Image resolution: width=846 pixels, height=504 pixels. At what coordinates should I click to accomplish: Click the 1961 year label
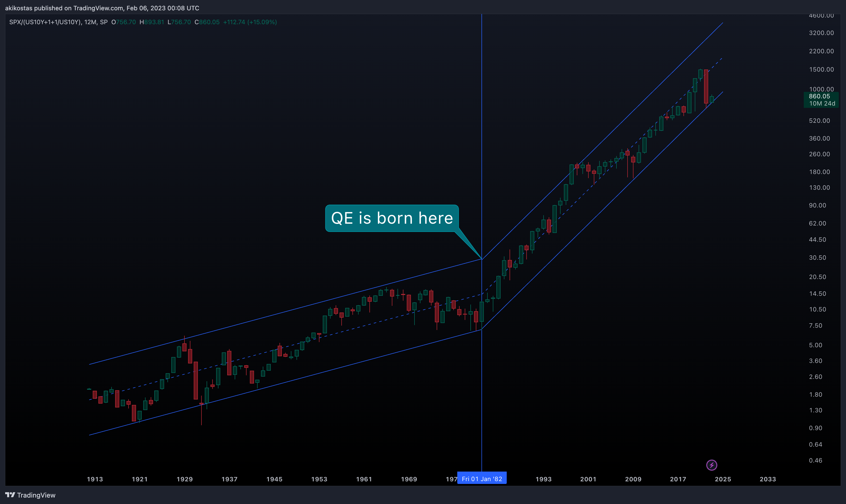pos(364,479)
